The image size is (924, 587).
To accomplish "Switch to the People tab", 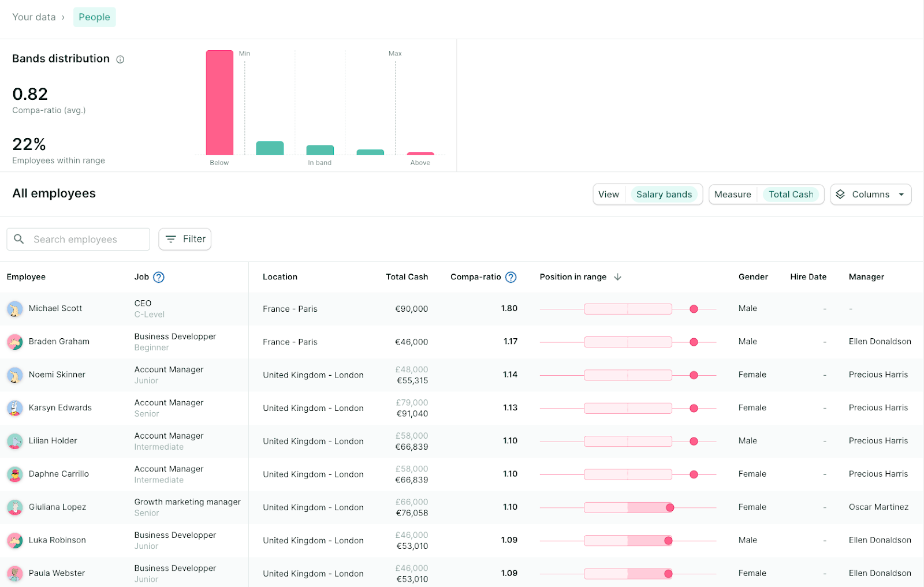I will [94, 17].
